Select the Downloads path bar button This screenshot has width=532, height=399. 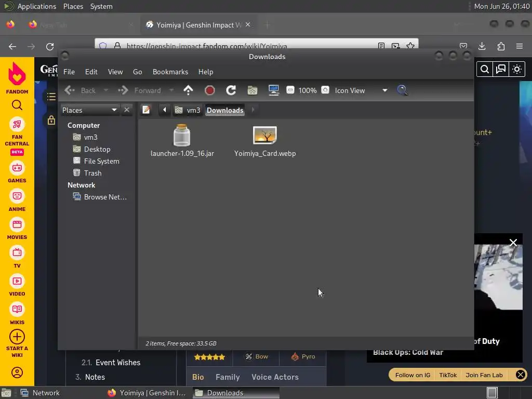point(225,110)
